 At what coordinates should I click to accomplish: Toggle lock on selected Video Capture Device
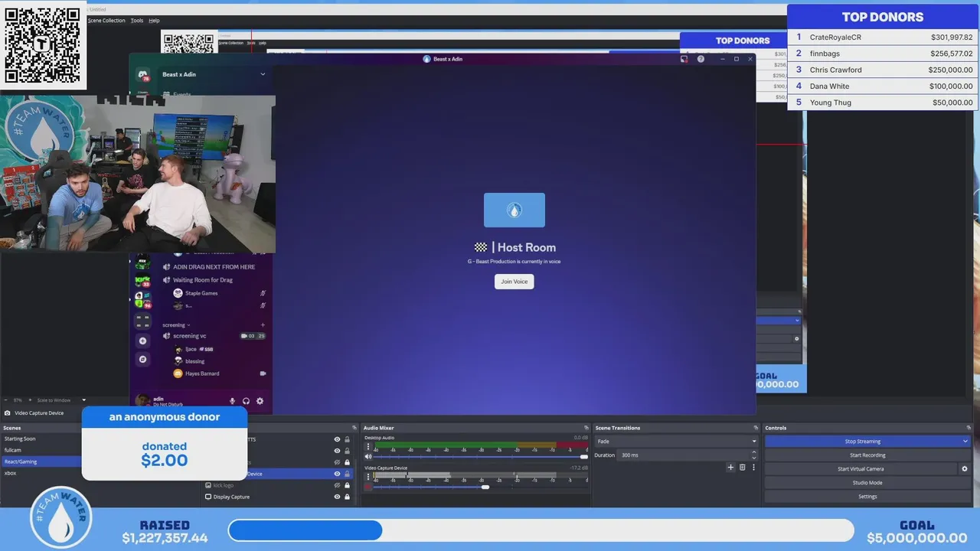click(347, 474)
